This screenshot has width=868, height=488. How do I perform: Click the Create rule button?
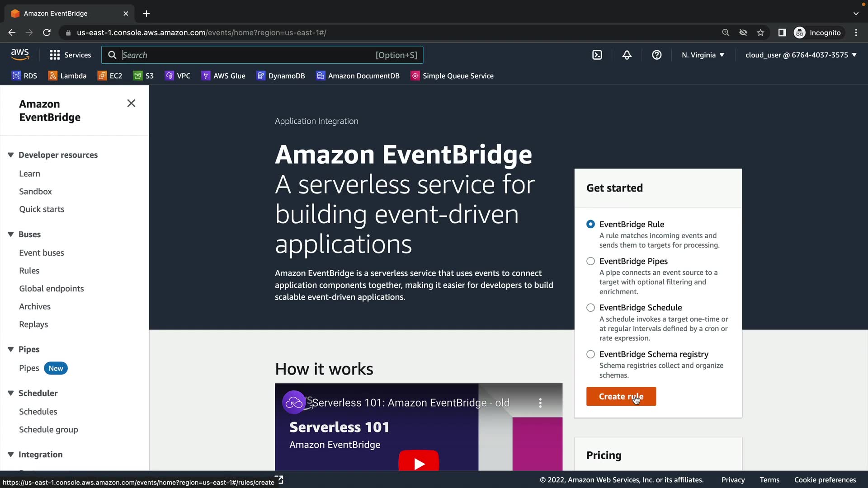pyautogui.click(x=621, y=396)
